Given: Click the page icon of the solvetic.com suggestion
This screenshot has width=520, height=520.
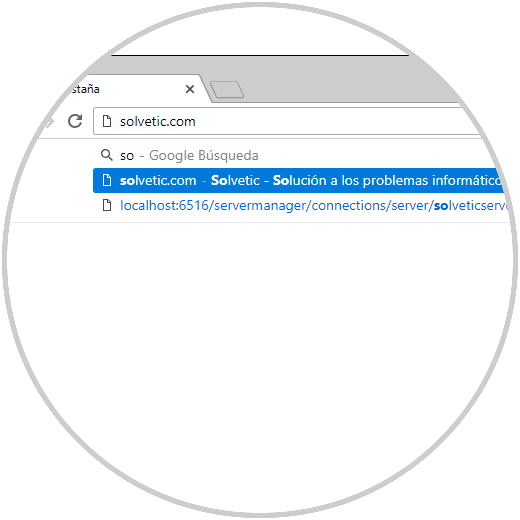Looking at the screenshot, I should coord(107,180).
